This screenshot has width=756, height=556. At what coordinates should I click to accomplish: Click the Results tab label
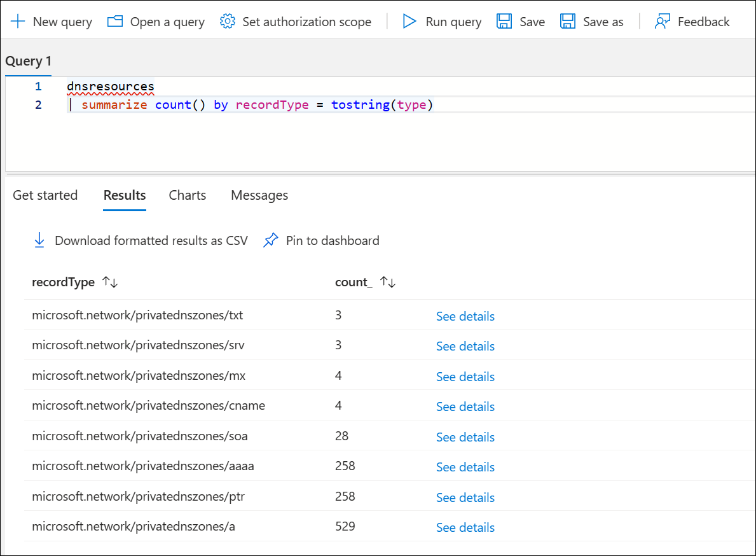click(x=124, y=195)
